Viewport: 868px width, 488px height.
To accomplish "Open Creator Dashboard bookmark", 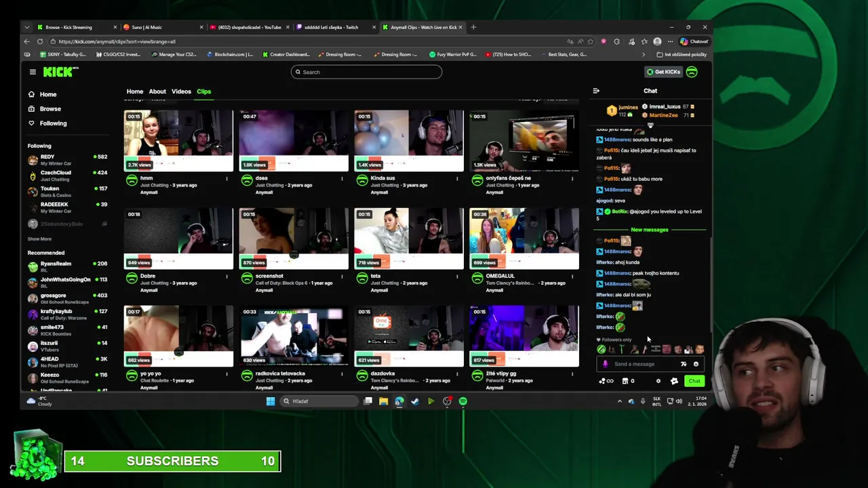I will [x=285, y=54].
